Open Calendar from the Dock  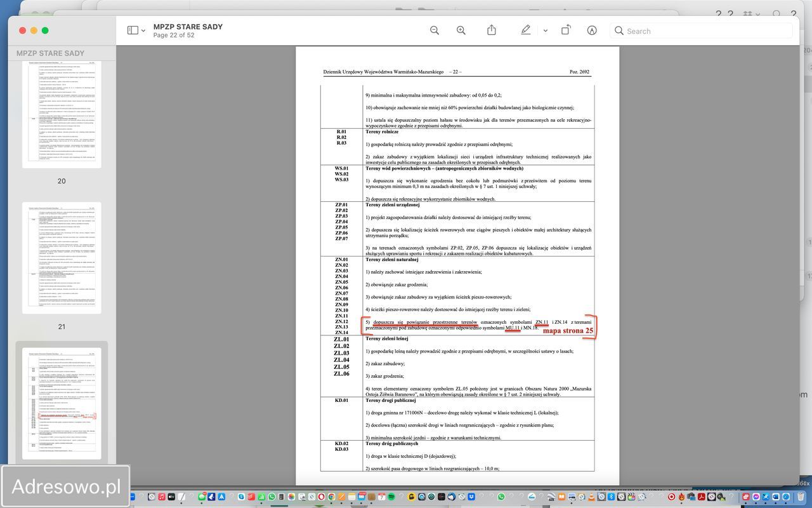click(x=381, y=497)
